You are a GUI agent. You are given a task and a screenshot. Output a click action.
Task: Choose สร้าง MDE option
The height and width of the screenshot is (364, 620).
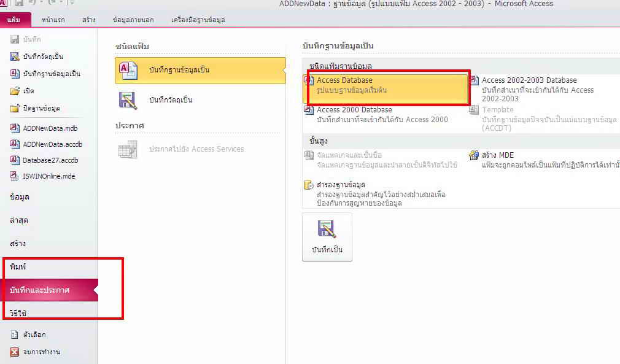tap(544, 160)
